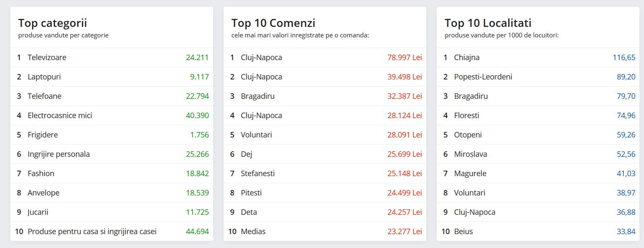Click the Medias order value 23.277 Lei

(404, 232)
